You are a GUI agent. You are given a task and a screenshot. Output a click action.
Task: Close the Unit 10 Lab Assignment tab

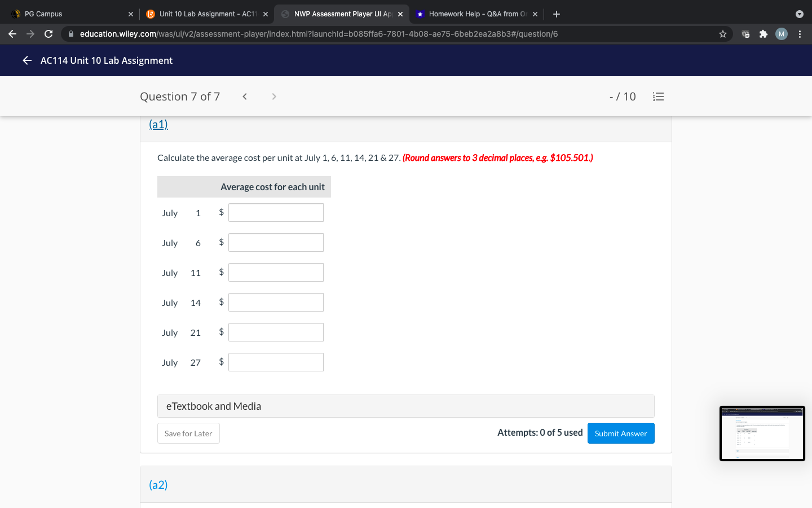[x=266, y=14]
